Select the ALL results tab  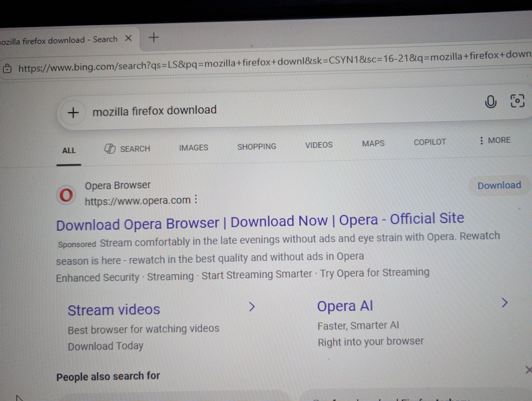coord(69,151)
